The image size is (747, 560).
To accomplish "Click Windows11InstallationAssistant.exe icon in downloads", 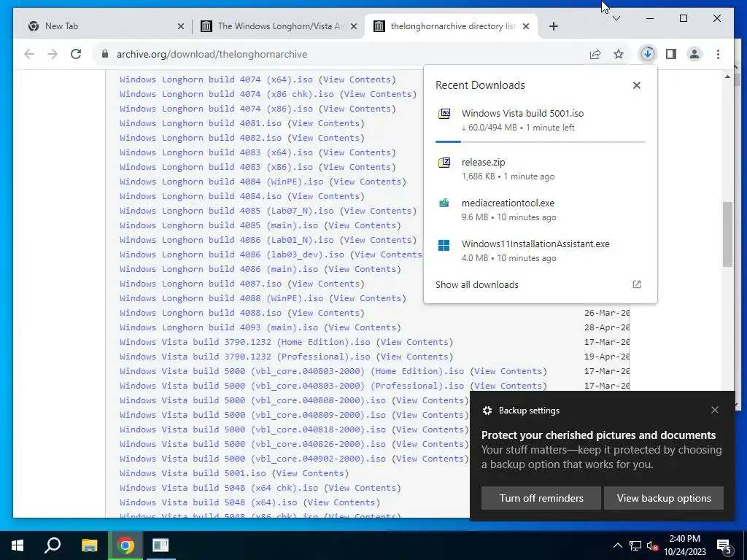I will tap(444, 245).
